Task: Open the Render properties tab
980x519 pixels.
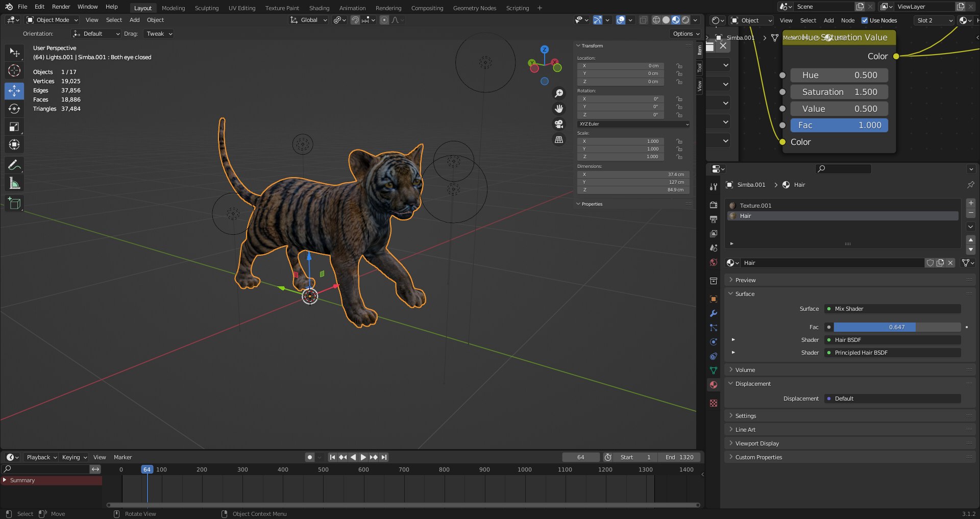Action: [714, 205]
